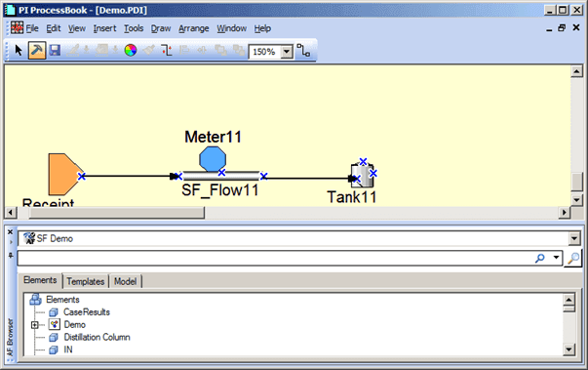Click the small magnifier search icon
This screenshot has height=370, width=588.
(540, 258)
